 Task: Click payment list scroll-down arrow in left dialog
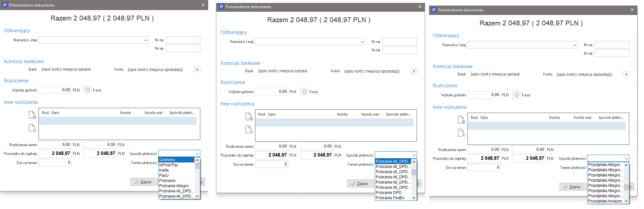pyautogui.click(x=197, y=196)
